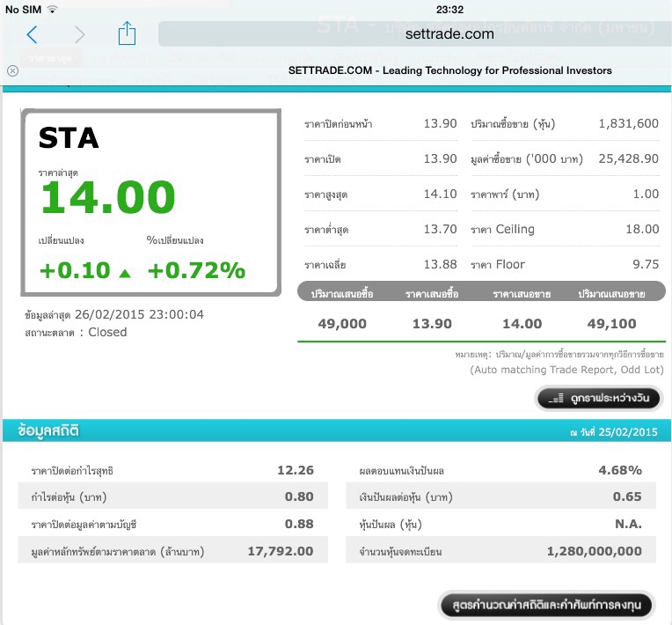
Task: Tap the P/E value 12.26
Action: tap(296, 470)
